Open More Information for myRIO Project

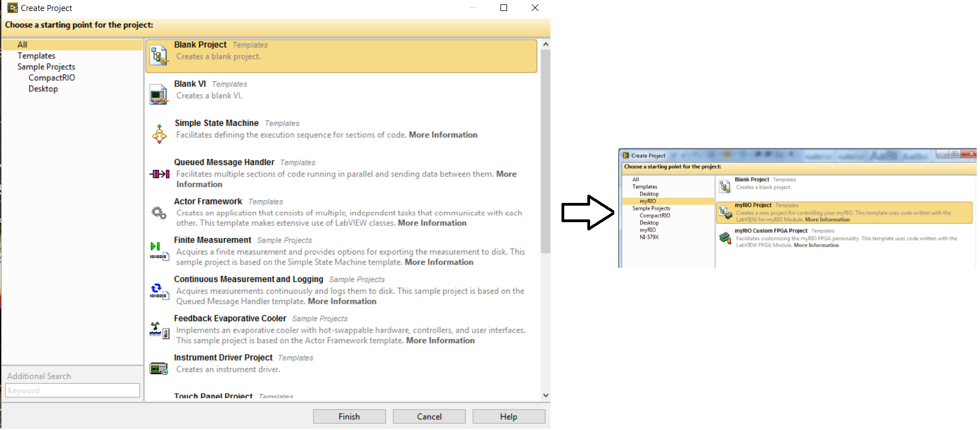coord(828,219)
